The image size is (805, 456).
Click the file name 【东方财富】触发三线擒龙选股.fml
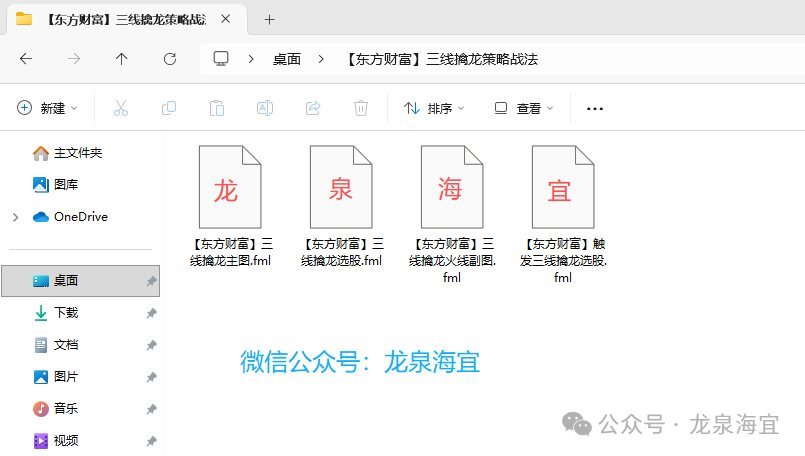click(563, 260)
